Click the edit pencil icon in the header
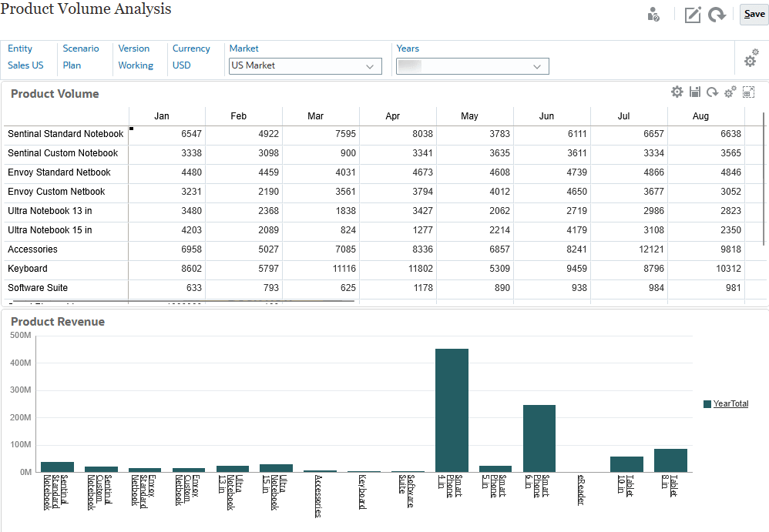 (x=692, y=15)
